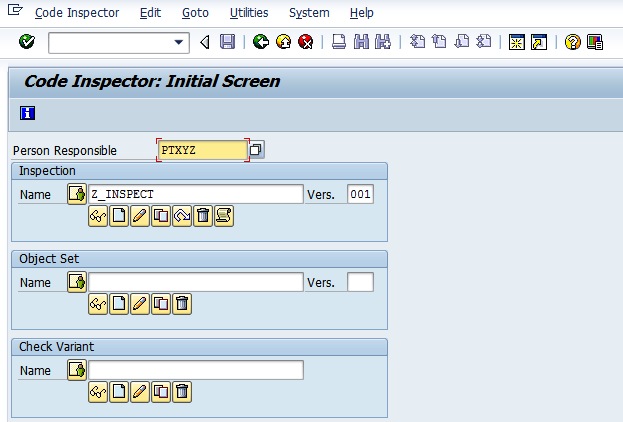This screenshot has height=422, width=623.
Task: Edit check variant using pencil icon
Action: (x=140, y=392)
